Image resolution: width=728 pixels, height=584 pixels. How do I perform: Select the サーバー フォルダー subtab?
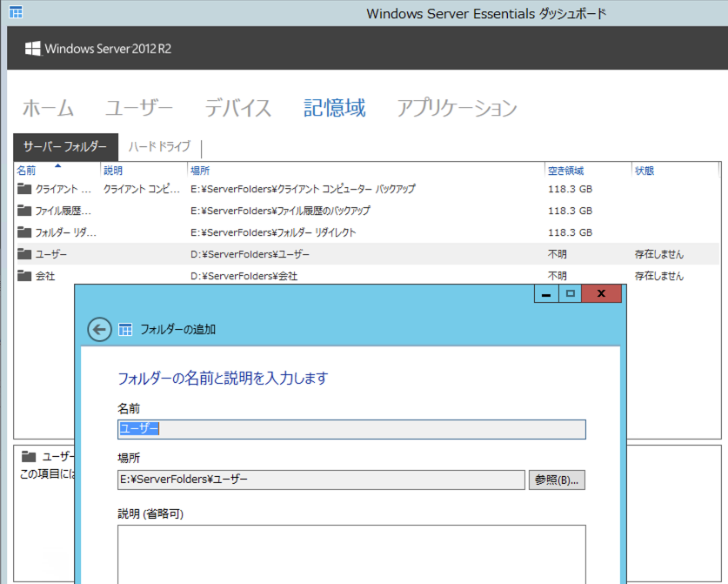[65, 147]
